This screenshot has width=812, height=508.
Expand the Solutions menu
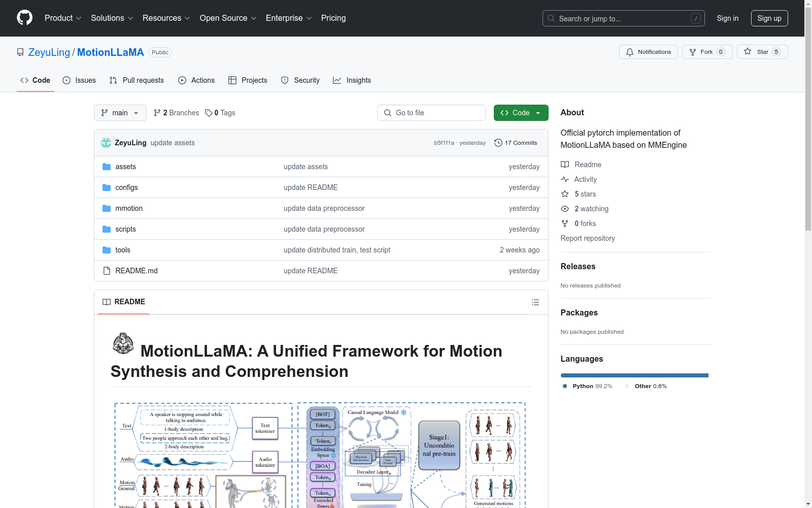pyautogui.click(x=112, y=18)
